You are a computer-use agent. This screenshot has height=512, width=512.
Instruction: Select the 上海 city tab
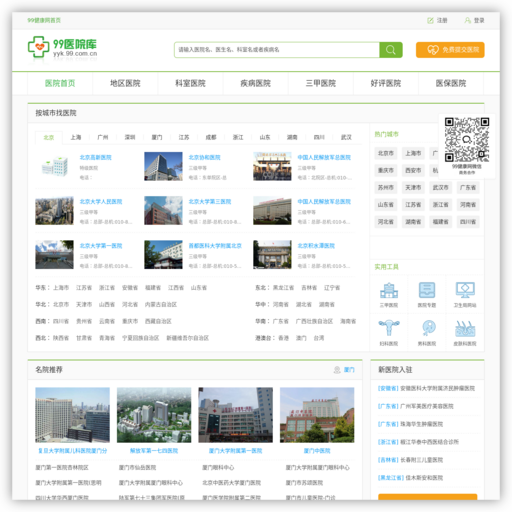click(x=76, y=137)
